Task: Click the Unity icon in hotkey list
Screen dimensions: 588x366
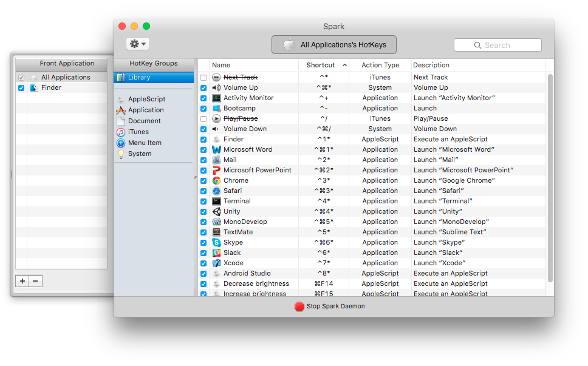Action: tap(216, 211)
